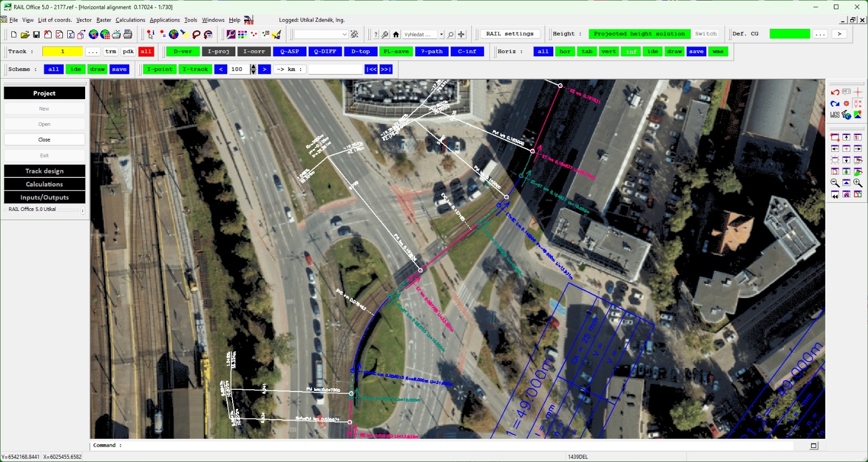
Task: Open the List of coords. menu
Action: point(55,20)
